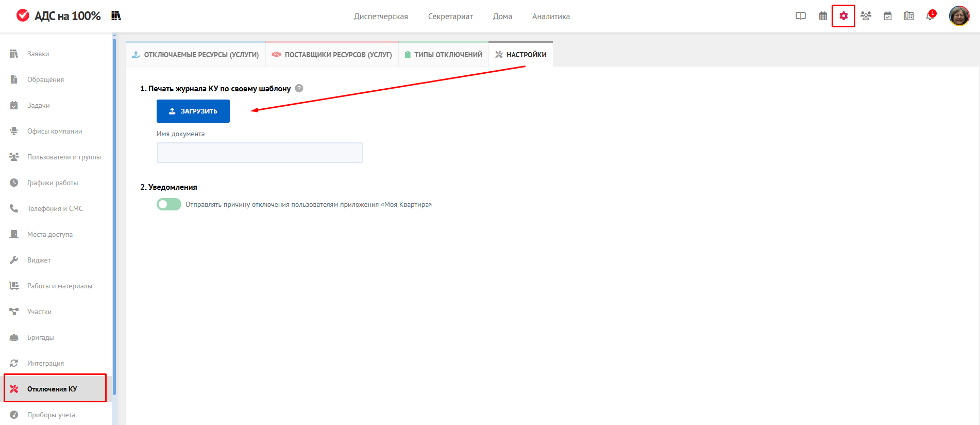Select the «Отключаемые ресурсы (услуги)» tab
The image size is (980, 425).
click(196, 55)
